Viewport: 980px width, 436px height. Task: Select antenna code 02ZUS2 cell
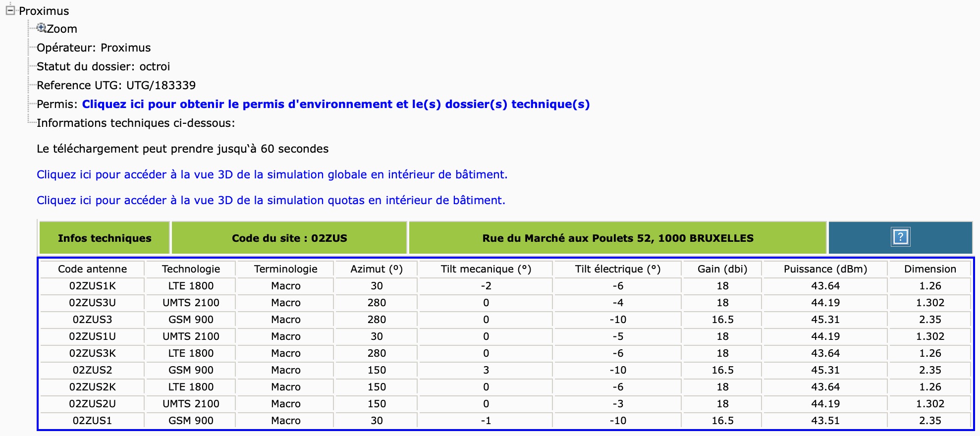[93, 370]
